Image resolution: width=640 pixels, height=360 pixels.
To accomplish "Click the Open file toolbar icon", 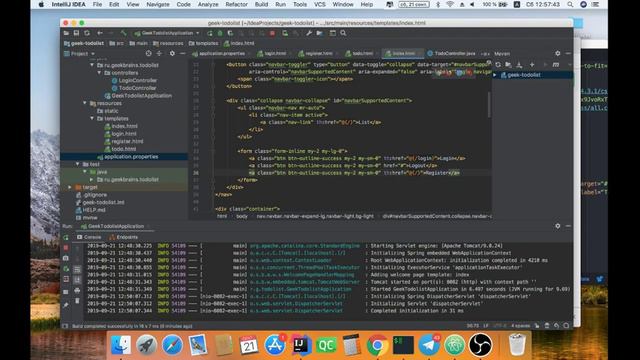I will [66, 33].
